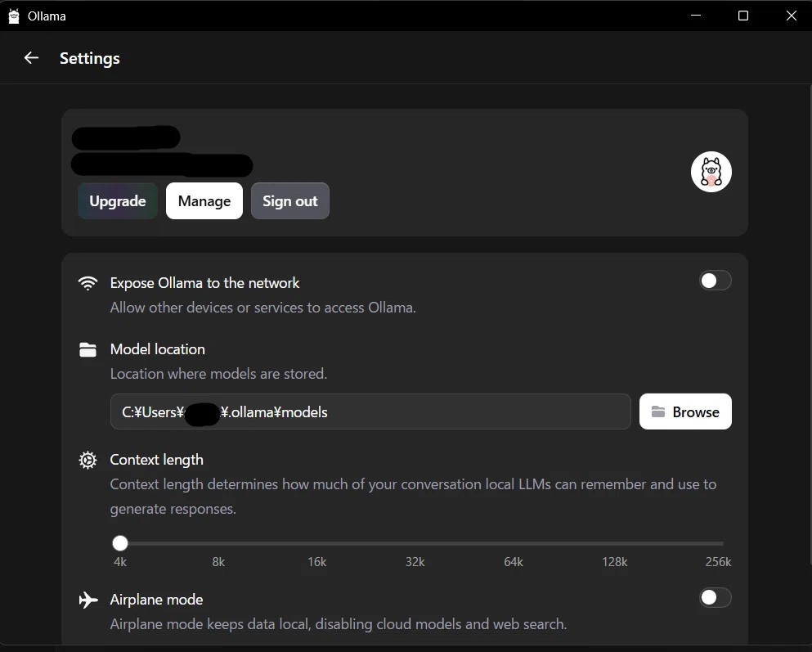Click the 'Model location' heading
This screenshot has width=812, height=652.
click(x=158, y=349)
